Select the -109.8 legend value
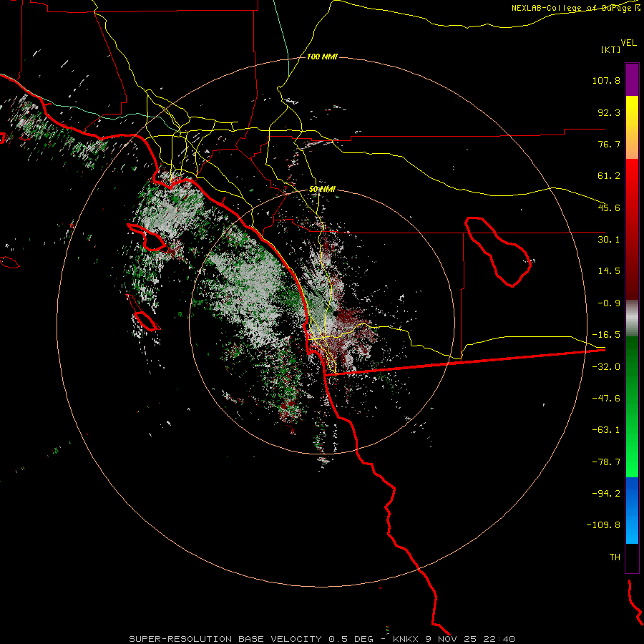Viewport: 644px width, 644px height. pyautogui.click(x=603, y=525)
